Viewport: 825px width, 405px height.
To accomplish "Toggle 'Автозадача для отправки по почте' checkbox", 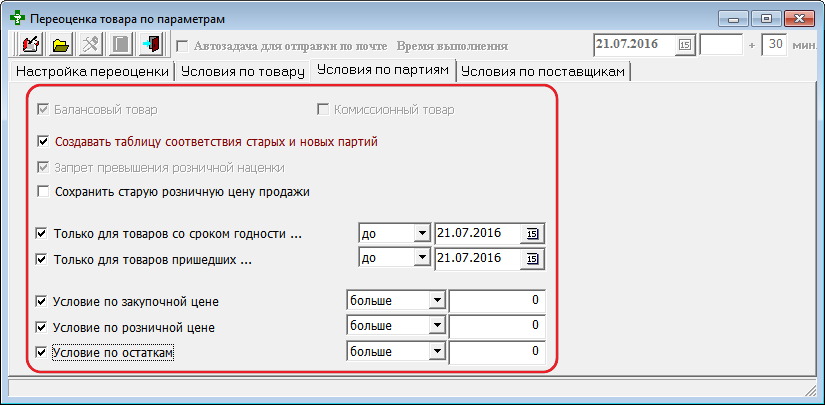I will tap(182, 46).
